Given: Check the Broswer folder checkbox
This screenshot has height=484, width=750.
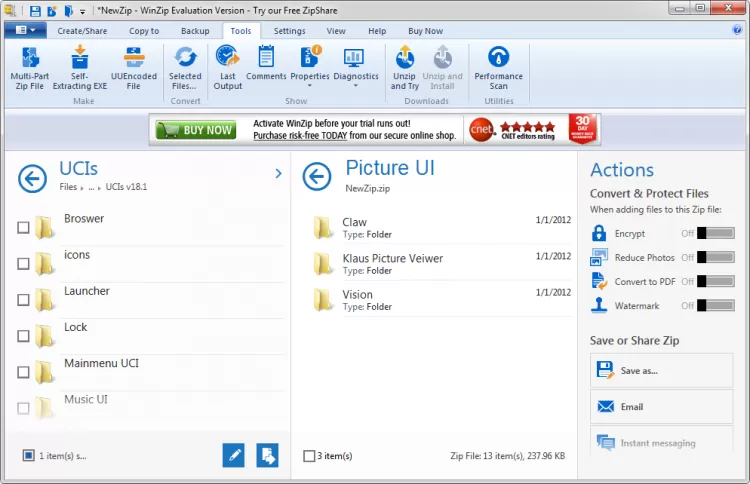Looking at the screenshot, I should (x=23, y=227).
